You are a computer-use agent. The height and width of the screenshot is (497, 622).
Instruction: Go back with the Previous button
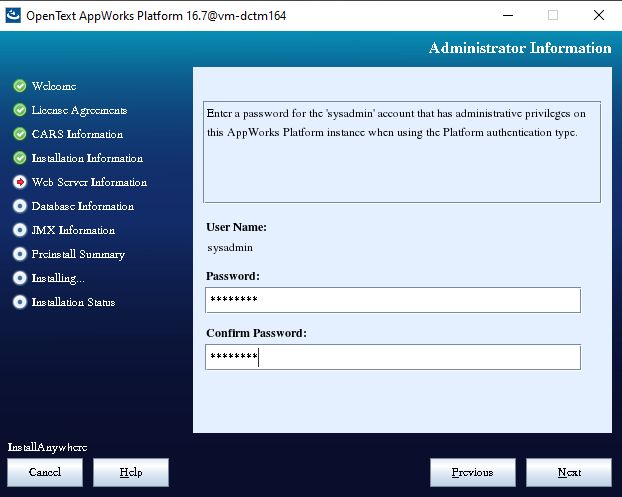pyautogui.click(x=472, y=472)
